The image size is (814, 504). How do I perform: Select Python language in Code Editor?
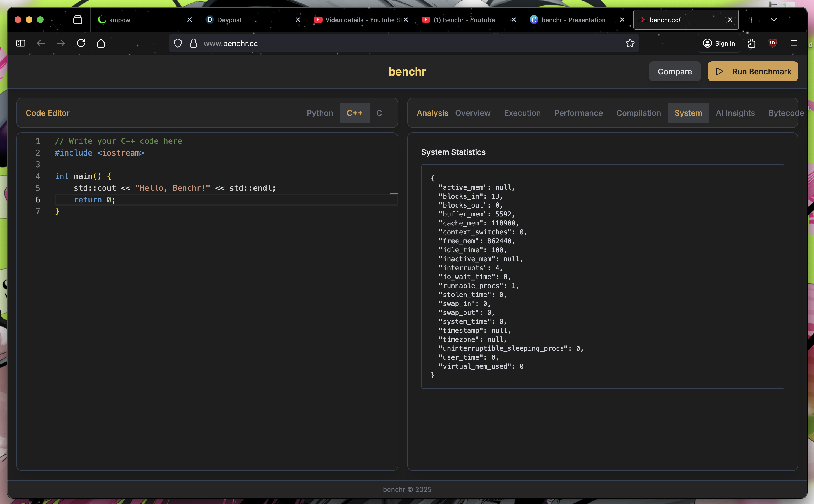(320, 113)
